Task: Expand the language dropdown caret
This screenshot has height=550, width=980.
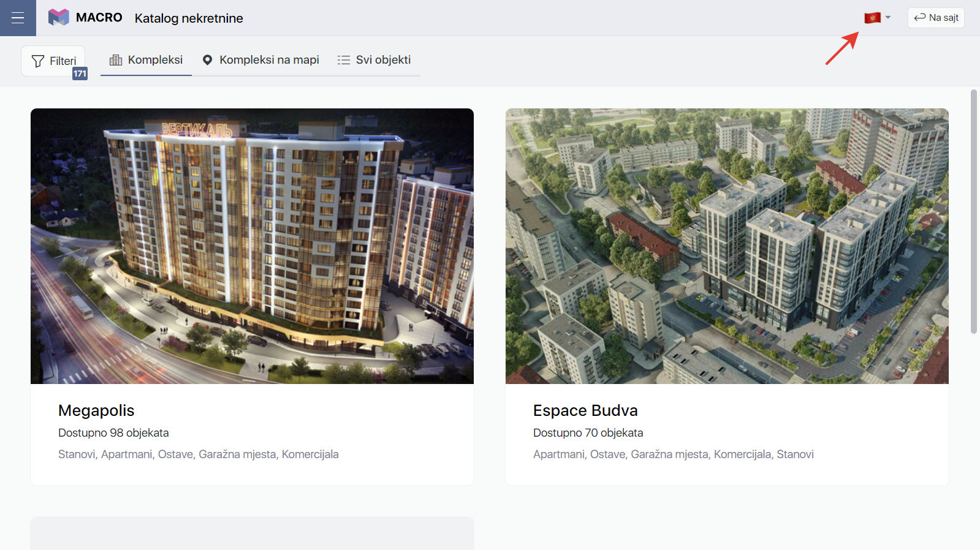Action: [888, 18]
